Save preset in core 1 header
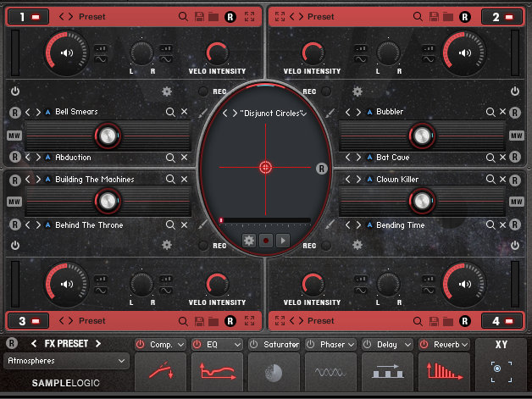The height and width of the screenshot is (399, 532). [x=199, y=17]
